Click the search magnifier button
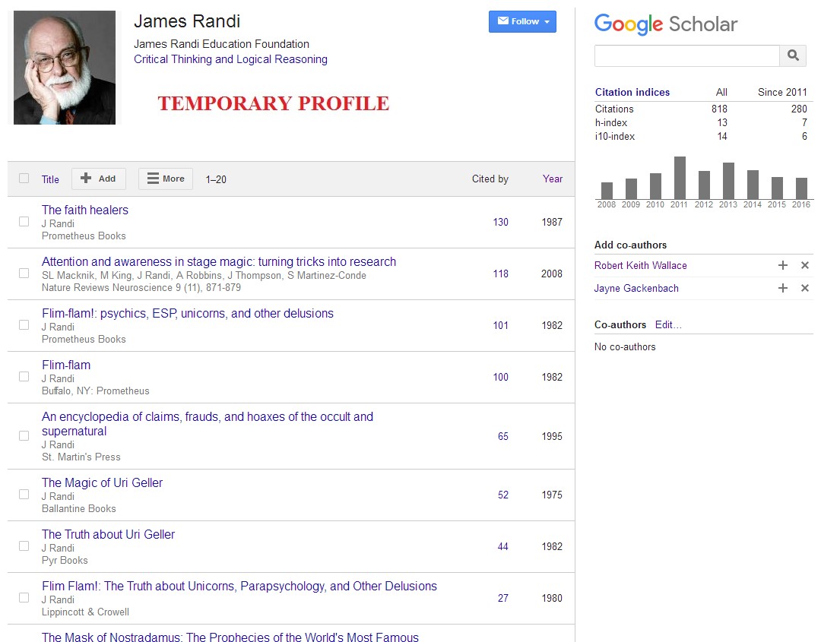 coord(793,55)
